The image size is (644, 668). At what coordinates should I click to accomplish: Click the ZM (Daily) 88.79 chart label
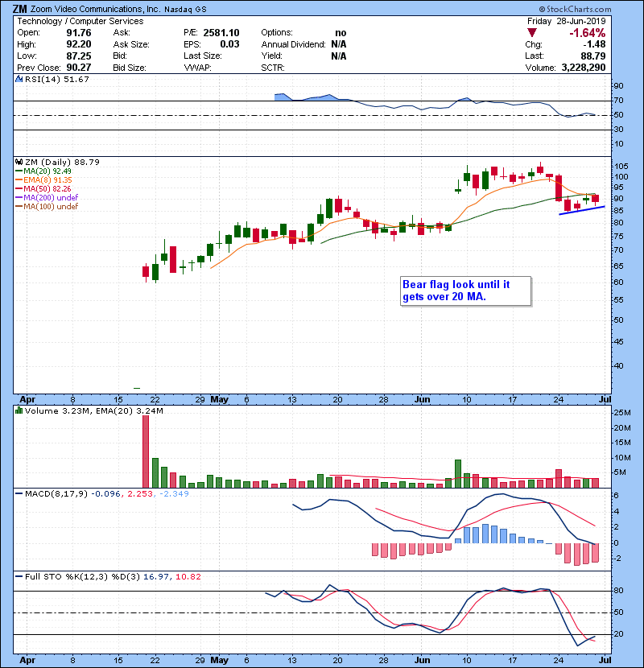(62, 163)
